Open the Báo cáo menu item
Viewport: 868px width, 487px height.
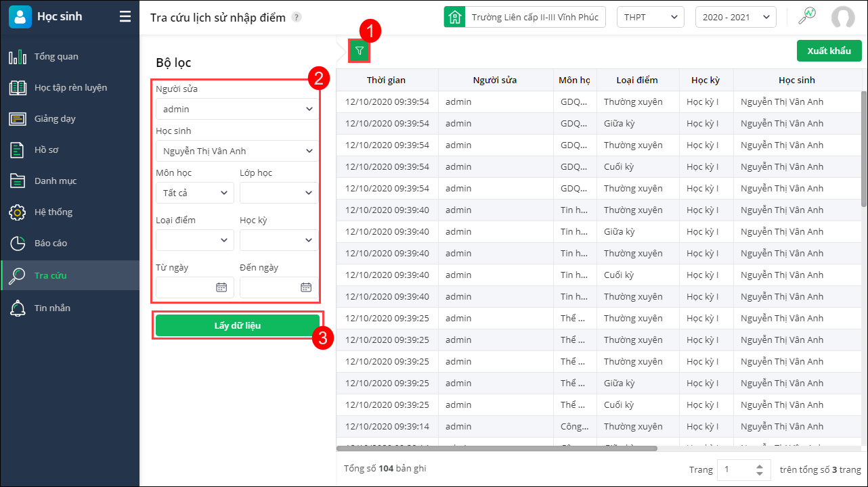70,243
